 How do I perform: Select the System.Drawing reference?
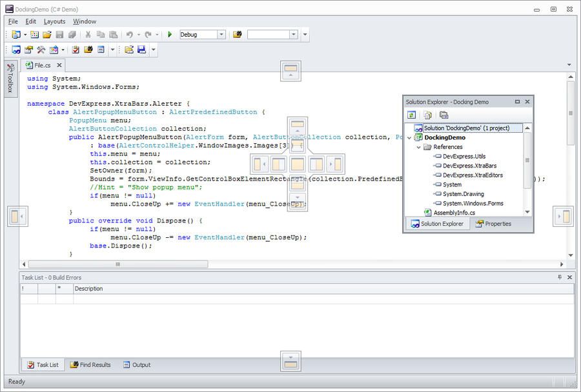(464, 194)
